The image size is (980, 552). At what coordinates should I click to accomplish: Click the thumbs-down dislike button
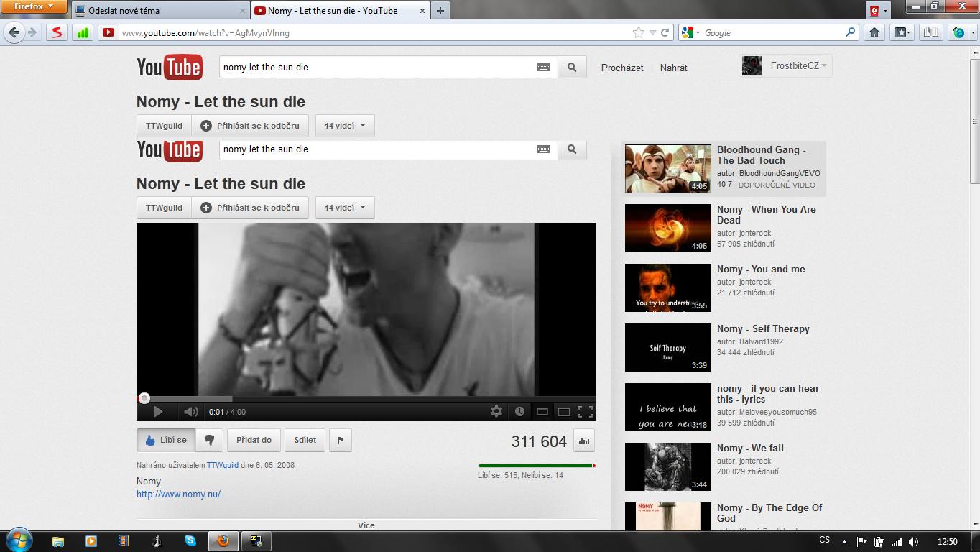pyautogui.click(x=209, y=440)
